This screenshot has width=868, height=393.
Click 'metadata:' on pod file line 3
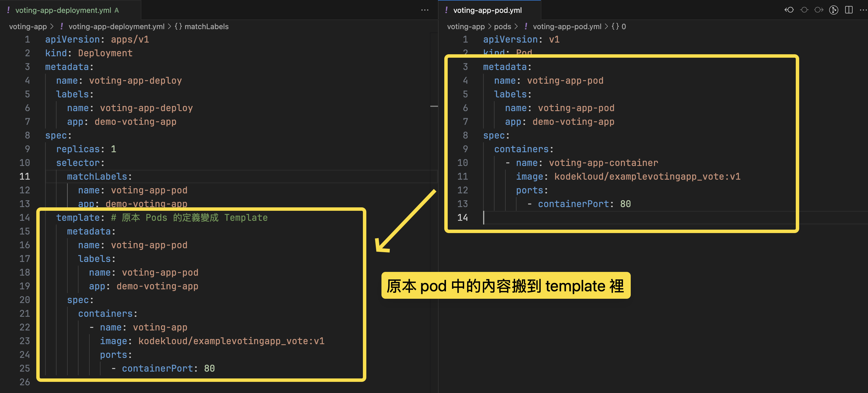[x=507, y=67]
